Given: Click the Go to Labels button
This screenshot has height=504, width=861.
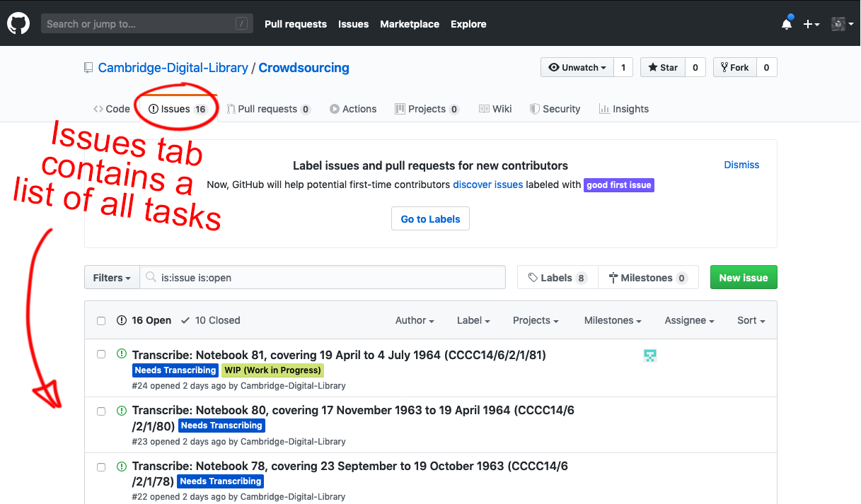Looking at the screenshot, I should point(430,219).
